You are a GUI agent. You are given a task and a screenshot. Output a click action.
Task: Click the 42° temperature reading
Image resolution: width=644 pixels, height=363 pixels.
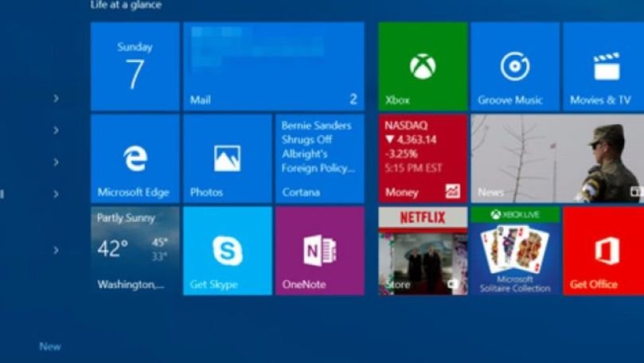(x=112, y=248)
